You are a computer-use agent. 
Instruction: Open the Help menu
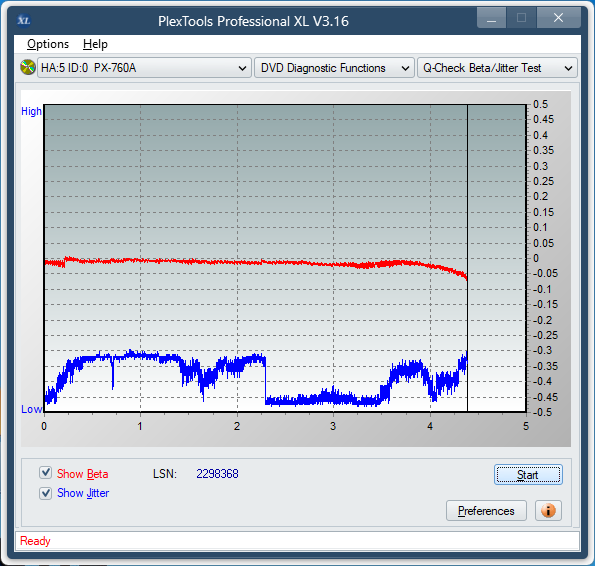tap(95, 44)
